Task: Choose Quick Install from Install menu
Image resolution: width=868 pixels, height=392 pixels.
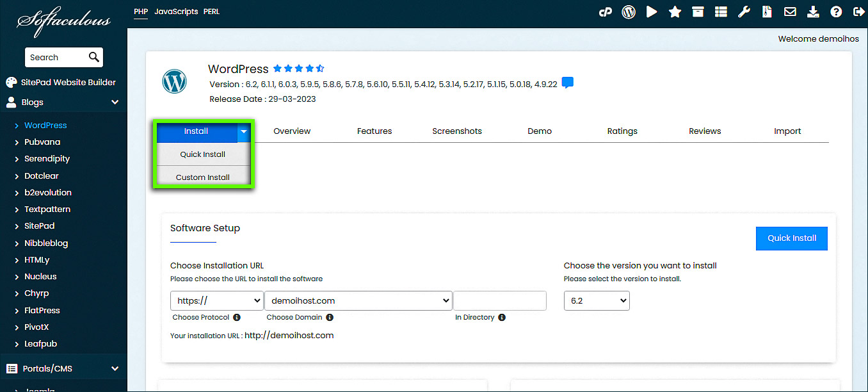Action: [x=203, y=154]
